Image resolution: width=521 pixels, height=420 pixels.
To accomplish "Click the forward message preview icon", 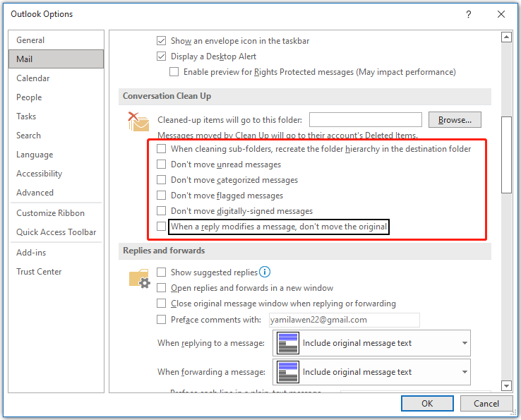I will (287, 372).
